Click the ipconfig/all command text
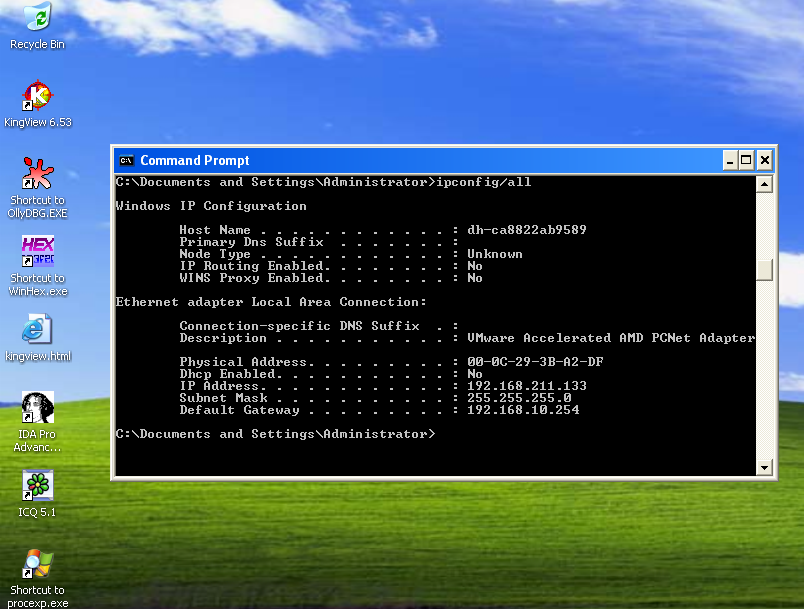This screenshot has width=804, height=609. tap(484, 182)
